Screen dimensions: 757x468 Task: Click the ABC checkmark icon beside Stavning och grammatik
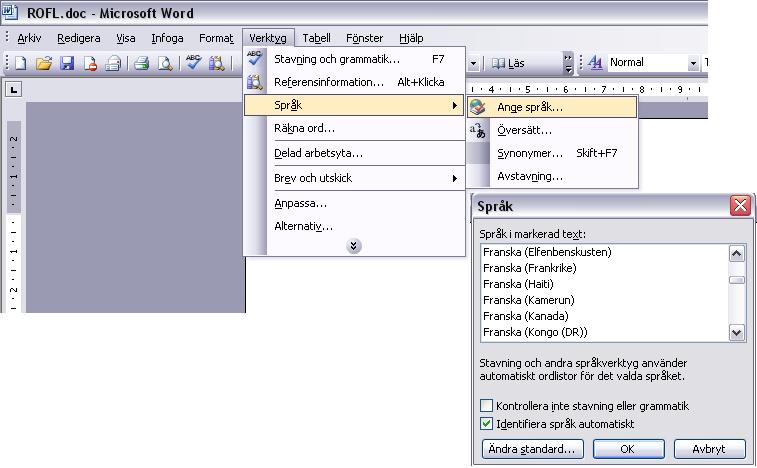tap(254, 58)
